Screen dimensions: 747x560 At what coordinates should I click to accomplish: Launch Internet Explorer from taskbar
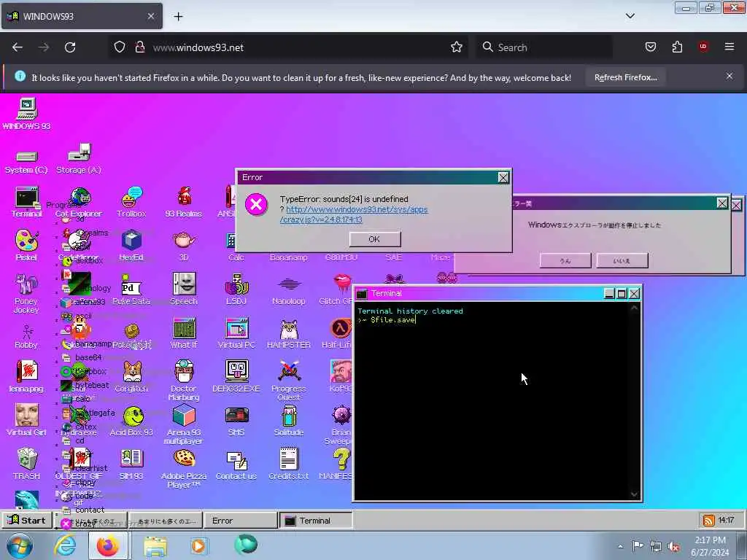pyautogui.click(x=64, y=545)
